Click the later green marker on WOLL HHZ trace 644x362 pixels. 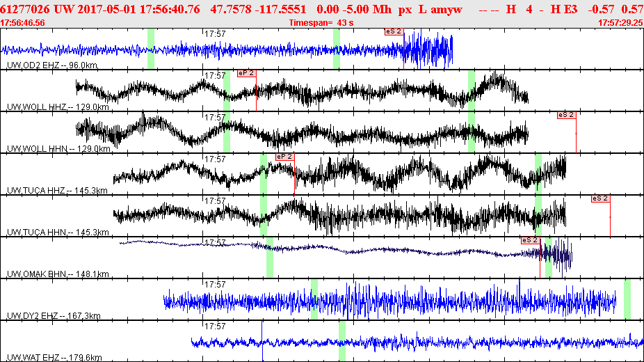(472, 90)
